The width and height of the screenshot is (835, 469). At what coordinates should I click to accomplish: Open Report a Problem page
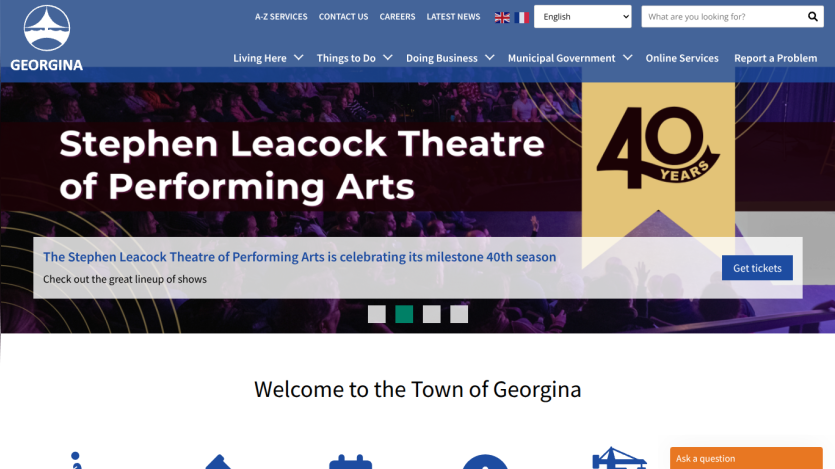pyautogui.click(x=775, y=58)
